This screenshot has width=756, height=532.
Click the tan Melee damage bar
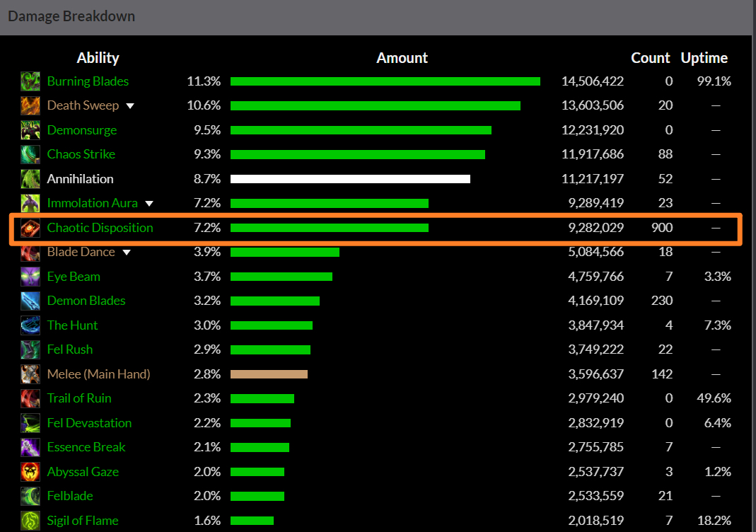pyautogui.click(x=269, y=374)
